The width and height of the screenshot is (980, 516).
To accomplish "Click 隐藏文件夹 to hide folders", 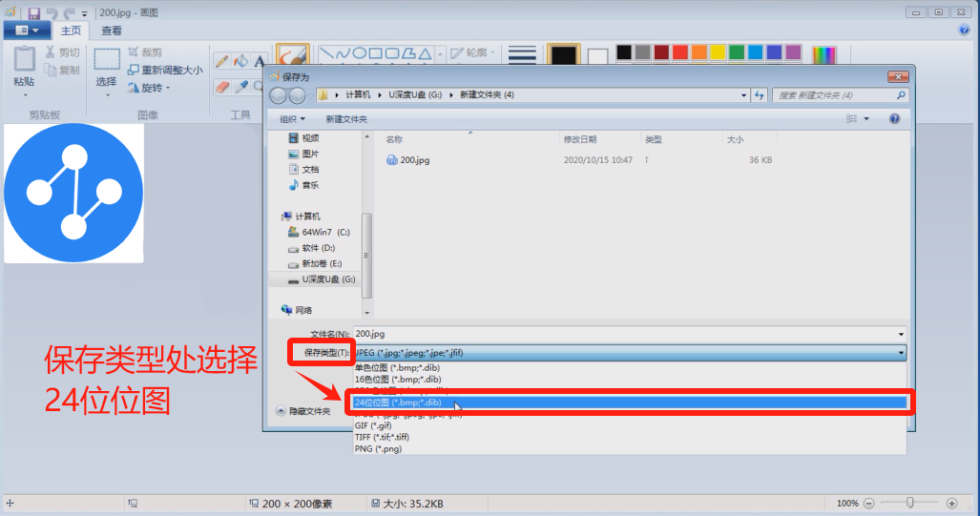I will coord(303,411).
